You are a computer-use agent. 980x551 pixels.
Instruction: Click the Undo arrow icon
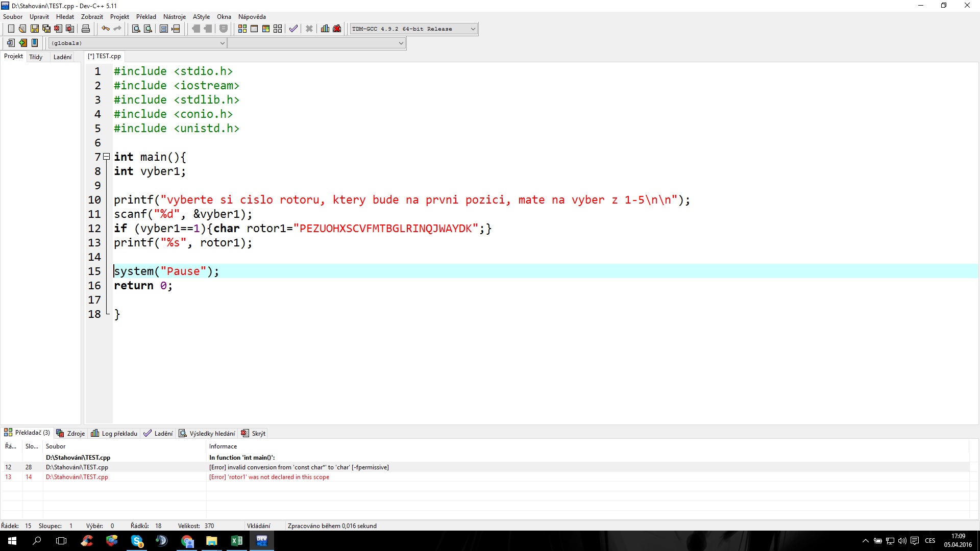coord(105,29)
